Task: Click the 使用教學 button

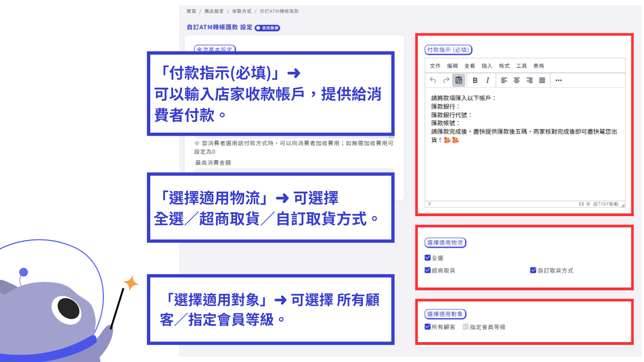Action: pos(267,28)
